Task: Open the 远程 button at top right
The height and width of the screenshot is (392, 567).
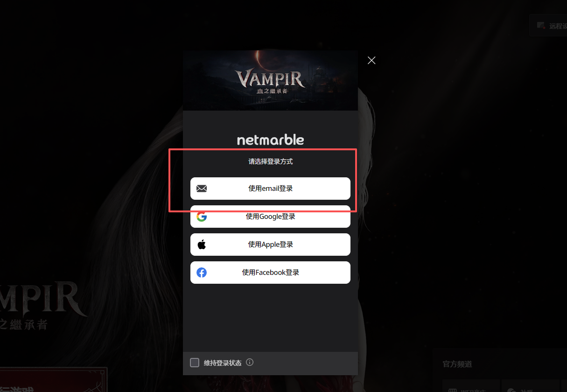Action: 548,26
